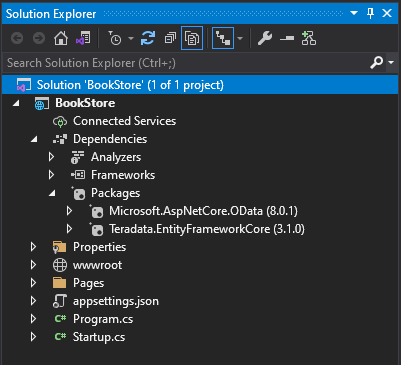The image size is (401, 365).
Task: Open Properties wrench icon
Action: [x=265, y=38]
